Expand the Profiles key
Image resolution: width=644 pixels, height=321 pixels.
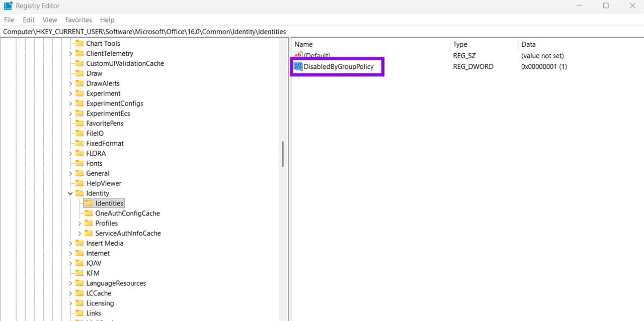[x=79, y=224]
